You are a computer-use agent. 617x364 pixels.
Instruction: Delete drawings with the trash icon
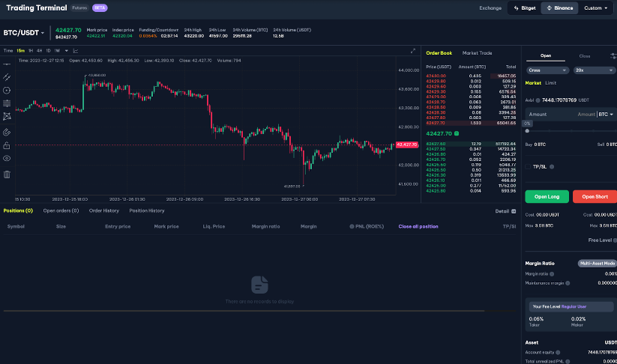pos(7,175)
